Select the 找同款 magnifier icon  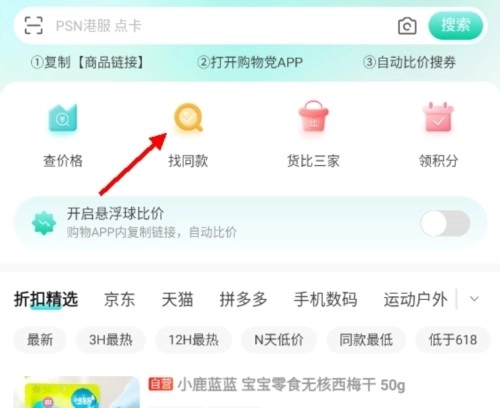point(188,117)
